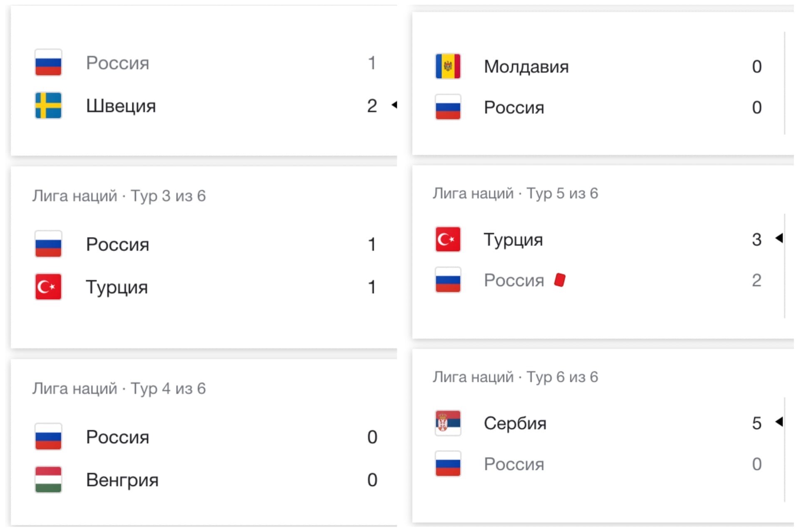Viewport: 799px width, 532px height.
Task: Open the "Лига наций · Тур 3 из 6" header
Action: pyautogui.click(x=119, y=196)
